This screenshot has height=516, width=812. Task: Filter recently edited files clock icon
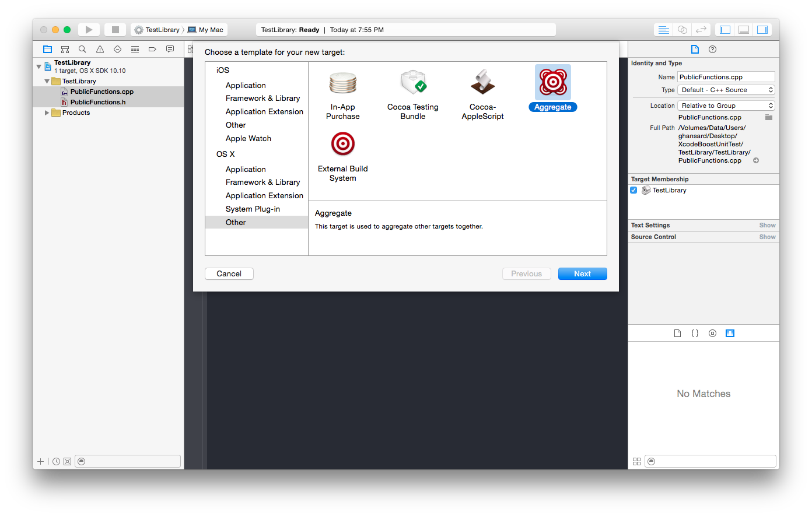pyautogui.click(x=56, y=461)
